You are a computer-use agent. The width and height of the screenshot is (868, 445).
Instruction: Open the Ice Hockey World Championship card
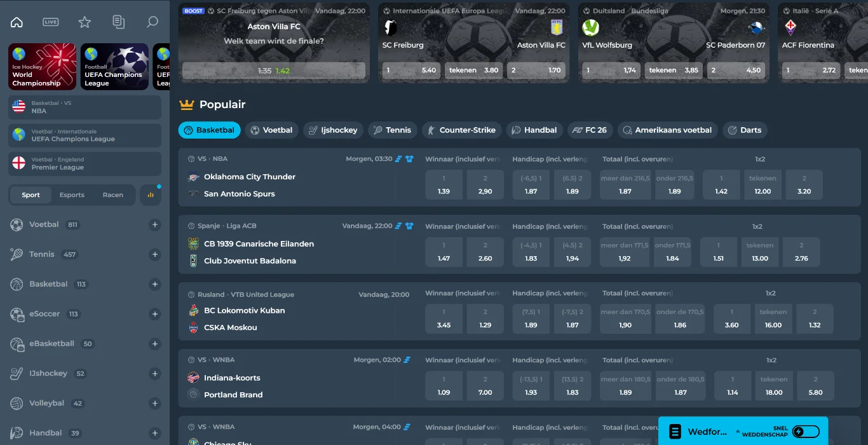pyautogui.click(x=42, y=66)
